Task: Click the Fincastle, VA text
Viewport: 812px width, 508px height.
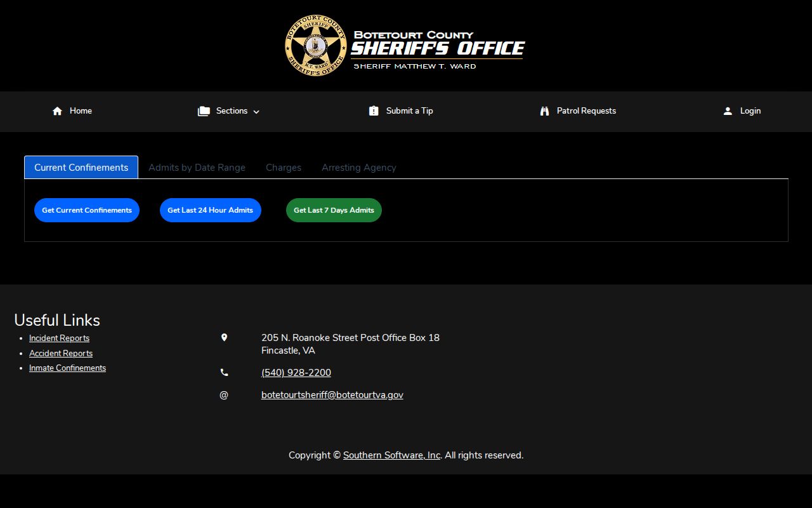Action: point(288,351)
